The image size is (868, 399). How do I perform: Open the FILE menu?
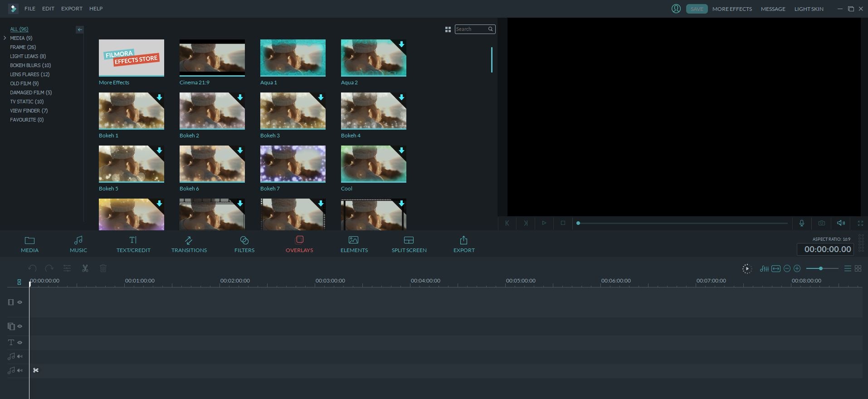tap(30, 9)
